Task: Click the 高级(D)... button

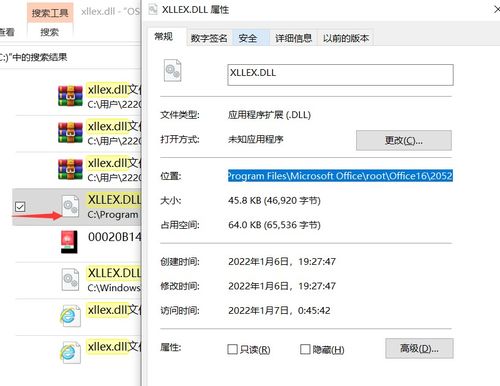Action: 419,348
